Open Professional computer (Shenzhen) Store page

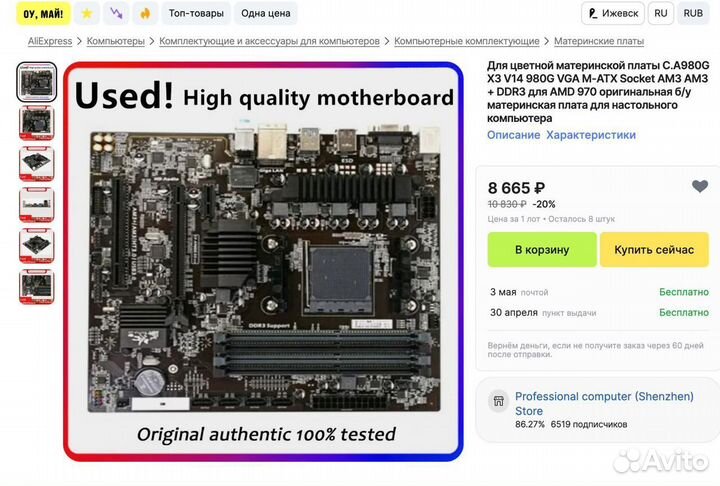[604, 403]
